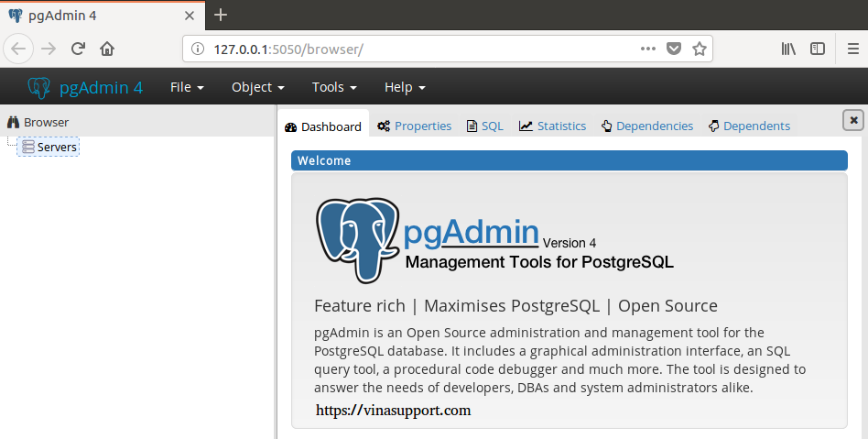Screen dimensions: 868x439
Task: Open the Firefox hamburger menu
Action: [853, 49]
